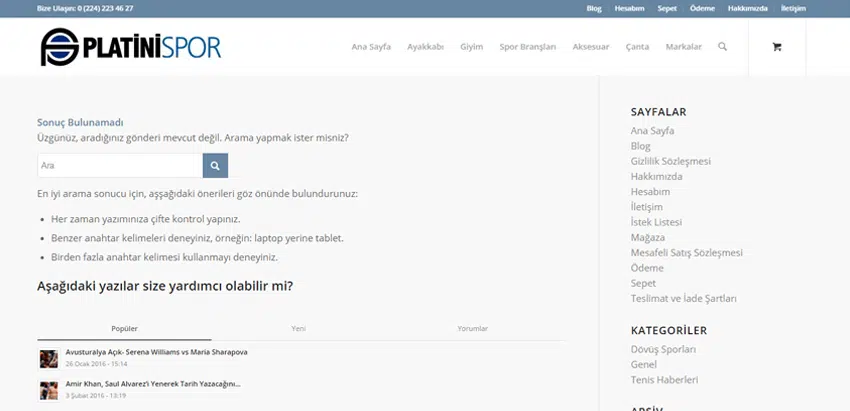
Task: Expand the Giyim navigation menu
Action: click(471, 47)
